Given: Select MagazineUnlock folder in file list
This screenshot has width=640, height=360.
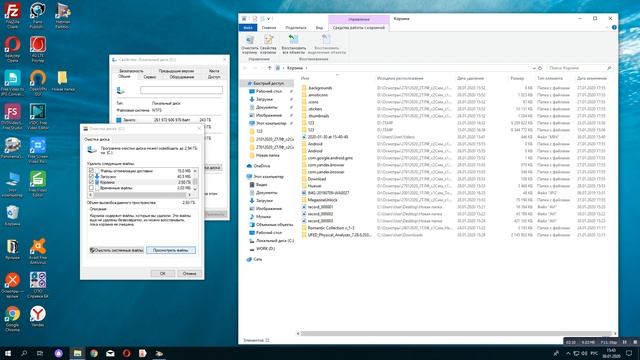Looking at the screenshot, I should tap(319, 200).
